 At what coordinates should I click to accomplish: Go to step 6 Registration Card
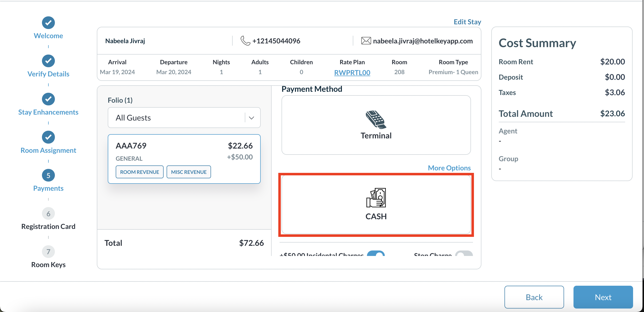(x=48, y=214)
